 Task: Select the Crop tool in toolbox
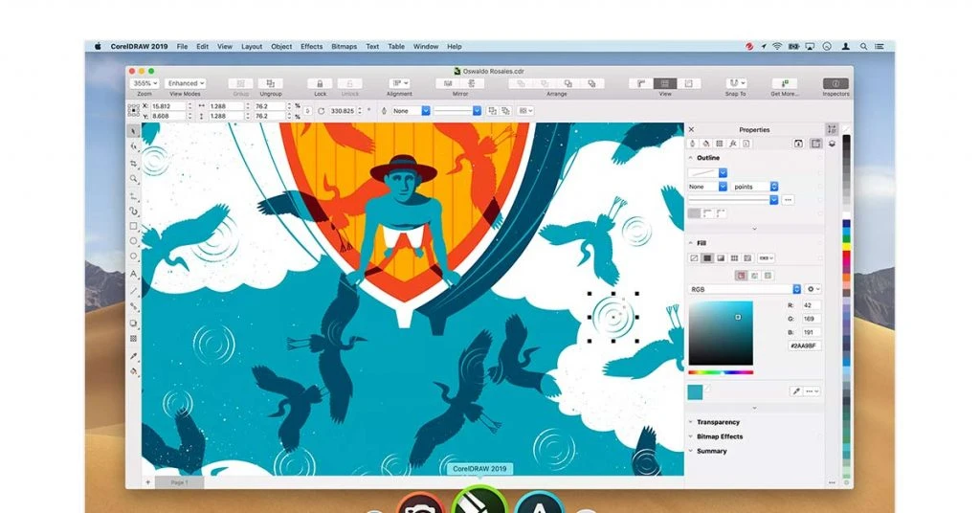pyautogui.click(x=133, y=164)
